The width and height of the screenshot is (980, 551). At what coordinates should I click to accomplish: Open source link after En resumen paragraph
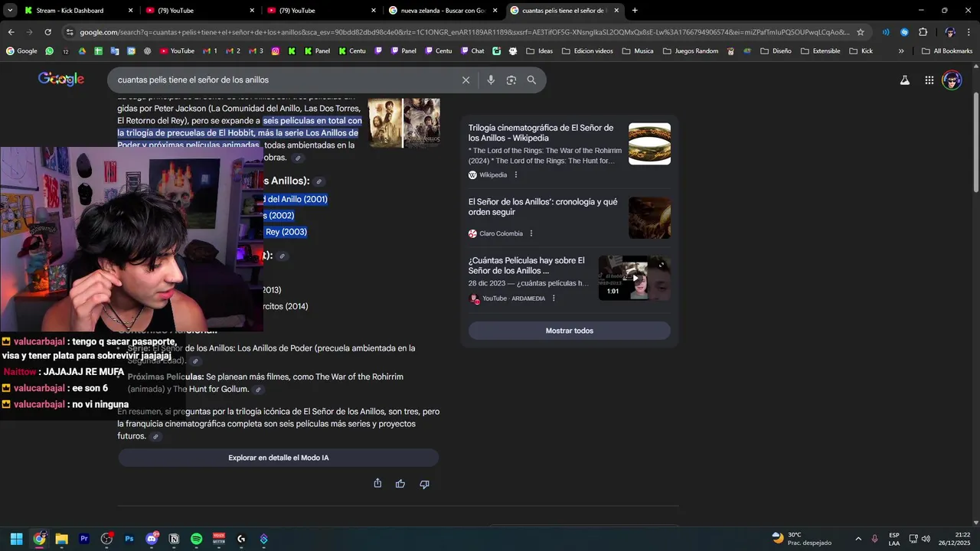tap(155, 436)
